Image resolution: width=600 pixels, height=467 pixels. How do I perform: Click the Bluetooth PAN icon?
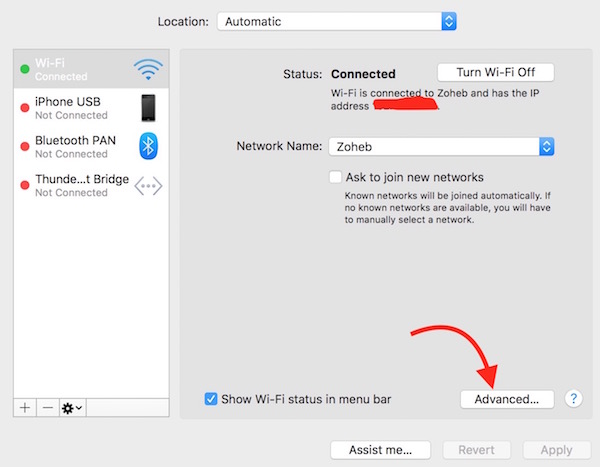pos(148,146)
